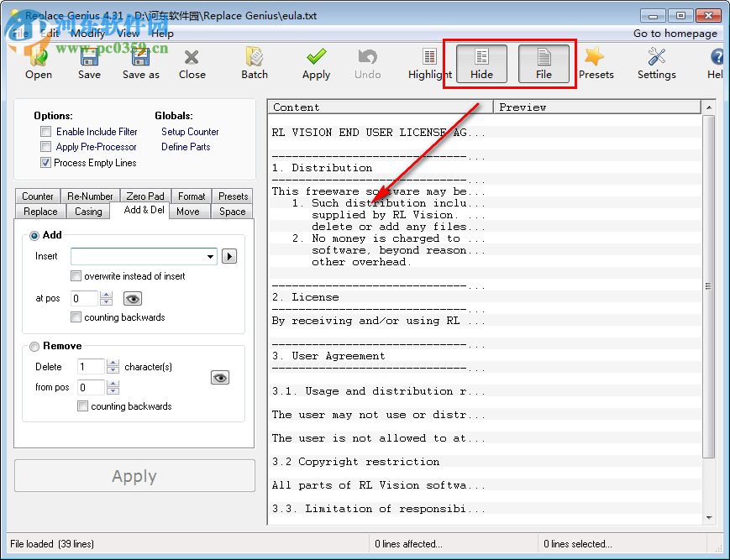Image resolution: width=730 pixels, height=560 pixels.
Task: Click the File view toolbar button
Action: 544,63
